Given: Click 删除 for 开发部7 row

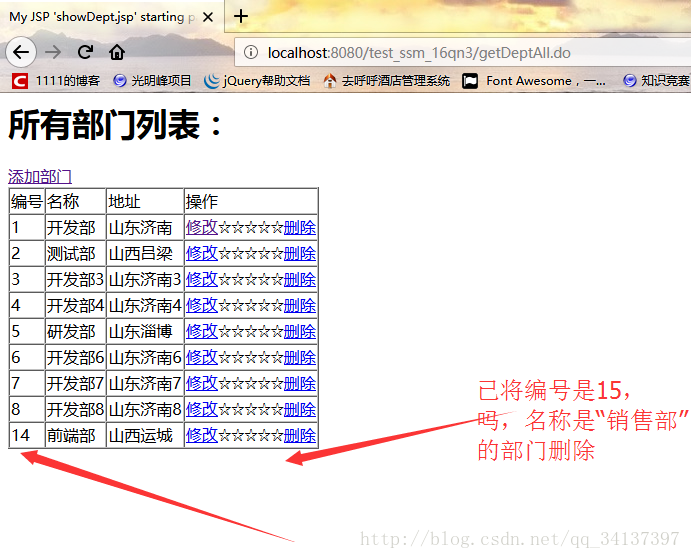Looking at the screenshot, I should coord(300,384).
